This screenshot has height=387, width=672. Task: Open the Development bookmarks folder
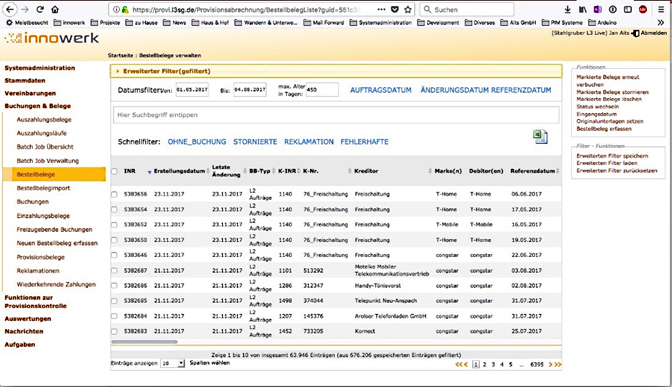pos(438,22)
